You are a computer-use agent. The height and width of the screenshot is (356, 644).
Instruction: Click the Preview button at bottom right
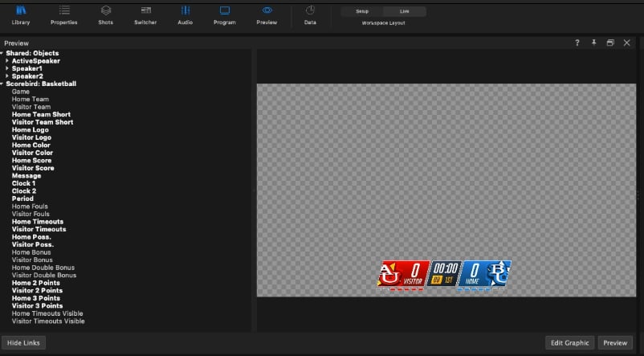615,343
